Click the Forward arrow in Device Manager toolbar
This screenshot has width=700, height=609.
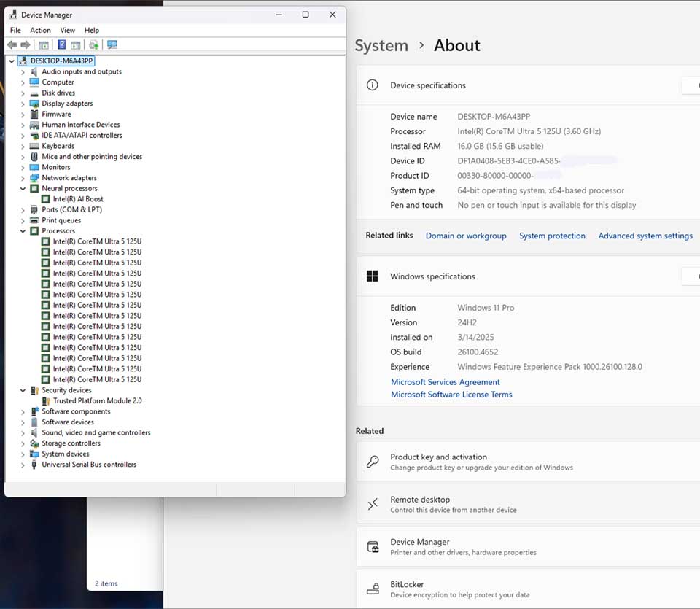click(x=26, y=44)
